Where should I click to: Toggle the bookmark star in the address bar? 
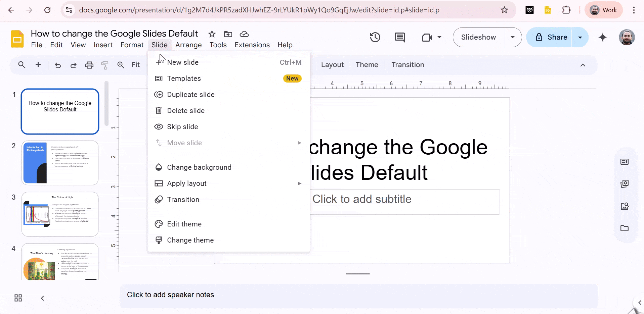(x=504, y=10)
